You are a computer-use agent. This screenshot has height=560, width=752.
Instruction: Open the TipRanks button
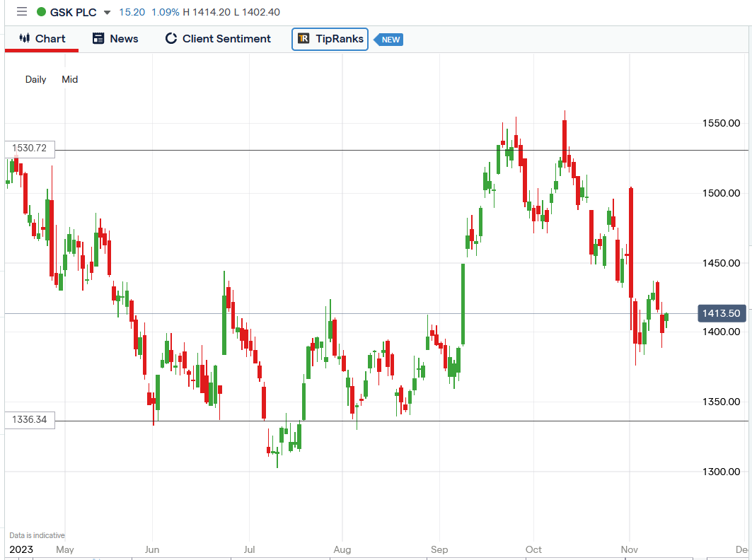pyautogui.click(x=330, y=39)
